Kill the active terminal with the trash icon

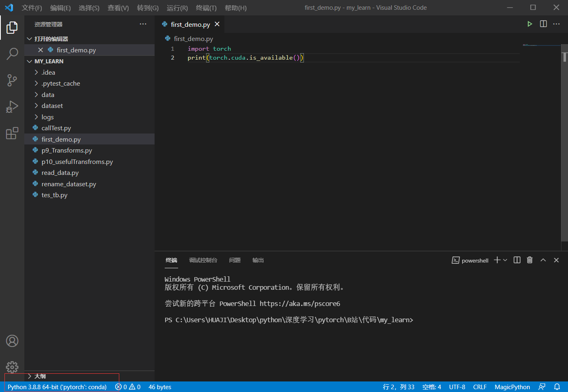(x=529, y=260)
